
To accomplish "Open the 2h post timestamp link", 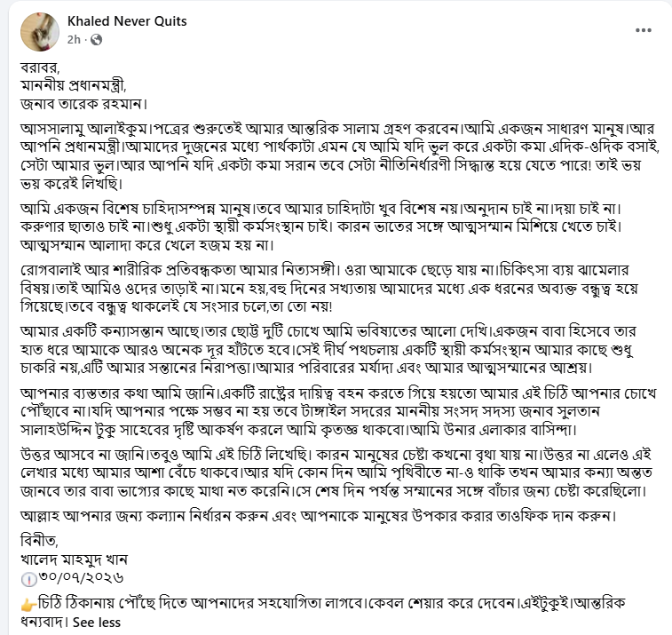I will [x=74, y=40].
